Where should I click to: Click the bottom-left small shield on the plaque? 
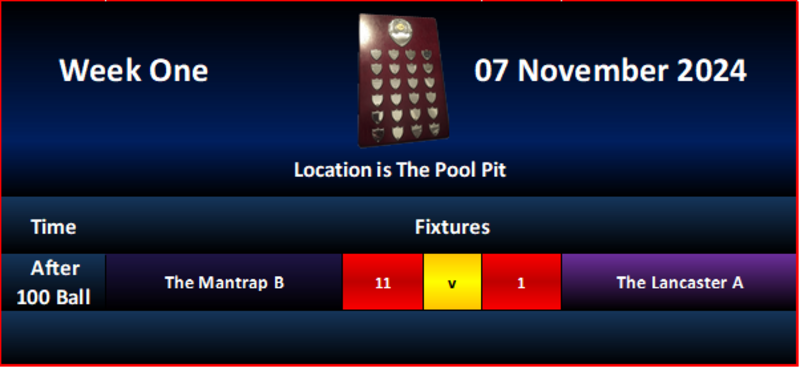378,134
